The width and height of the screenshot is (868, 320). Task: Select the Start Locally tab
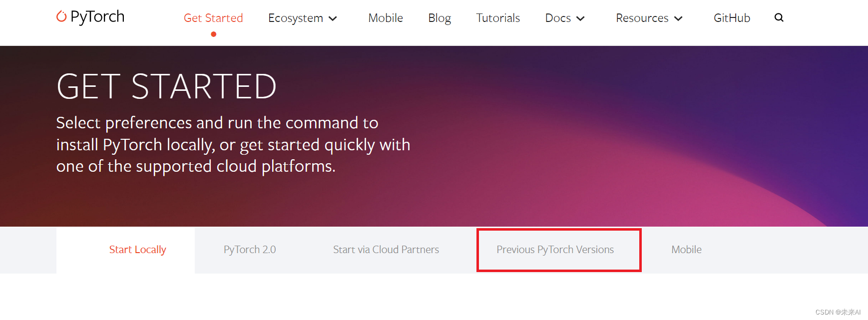click(x=137, y=250)
